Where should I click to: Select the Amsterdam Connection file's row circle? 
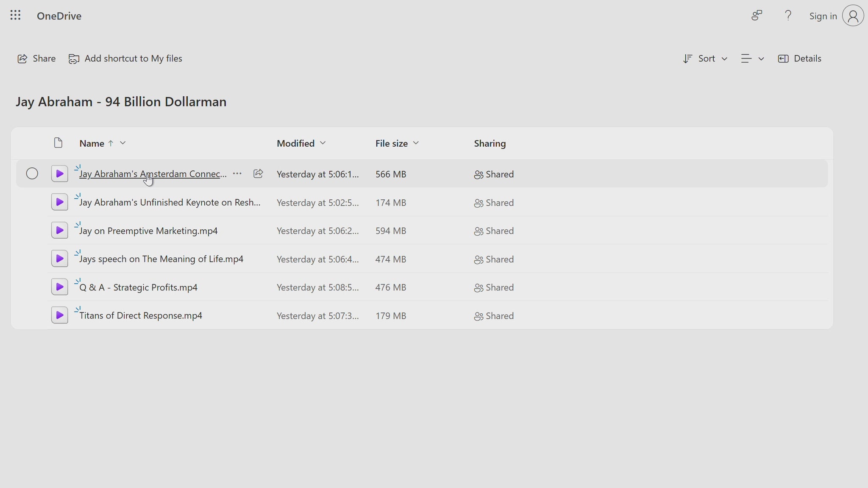32,173
